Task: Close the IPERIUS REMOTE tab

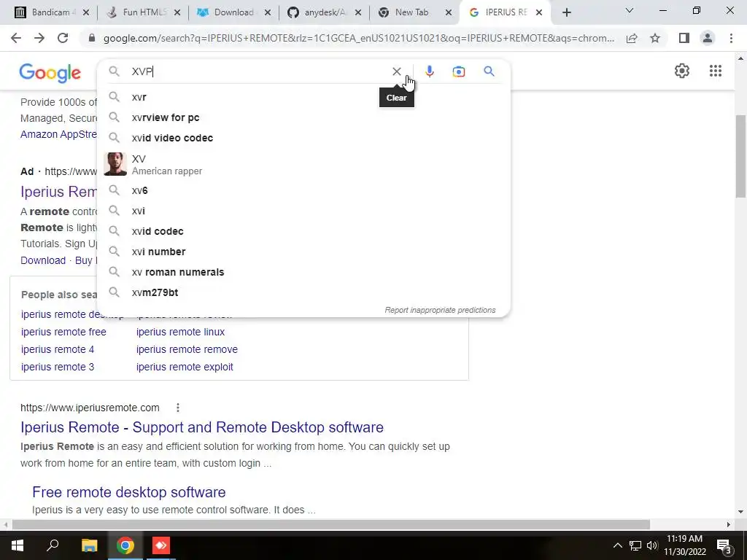Action: click(x=539, y=13)
